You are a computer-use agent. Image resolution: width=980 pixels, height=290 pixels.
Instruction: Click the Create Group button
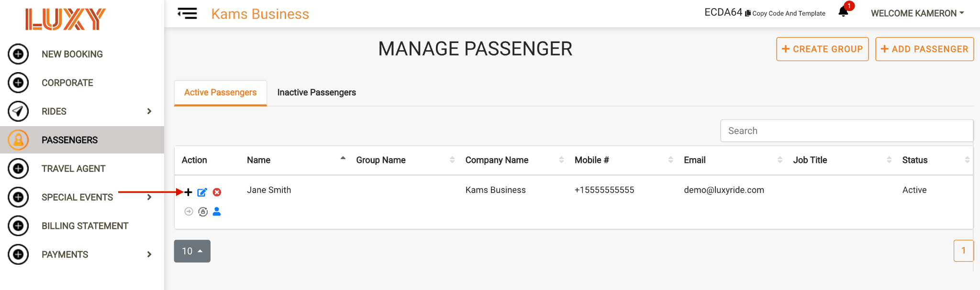(x=823, y=49)
